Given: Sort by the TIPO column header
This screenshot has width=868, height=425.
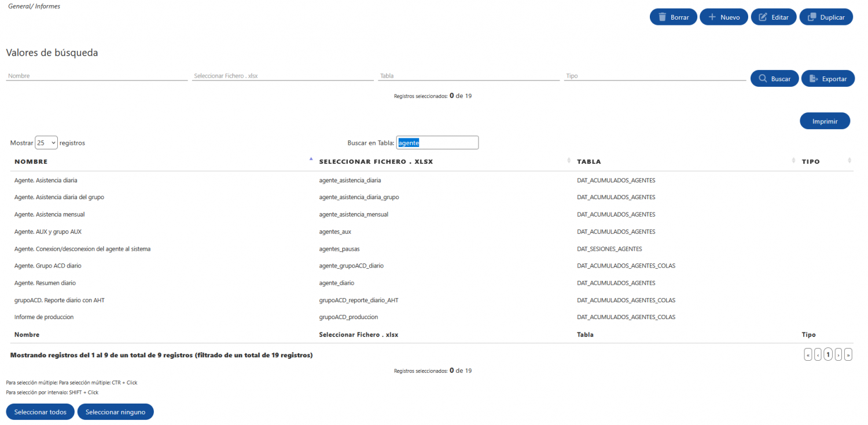Looking at the screenshot, I should tap(825, 162).
